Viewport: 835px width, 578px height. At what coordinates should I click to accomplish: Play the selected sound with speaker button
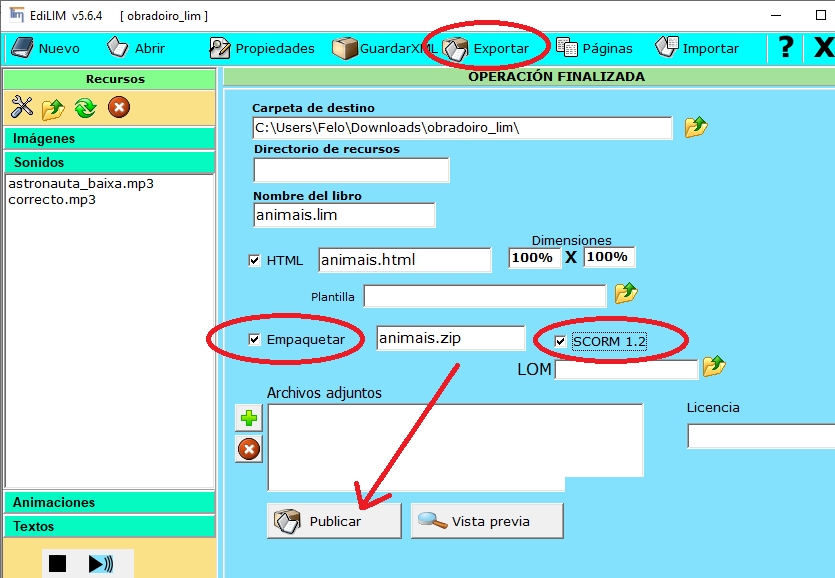100,564
